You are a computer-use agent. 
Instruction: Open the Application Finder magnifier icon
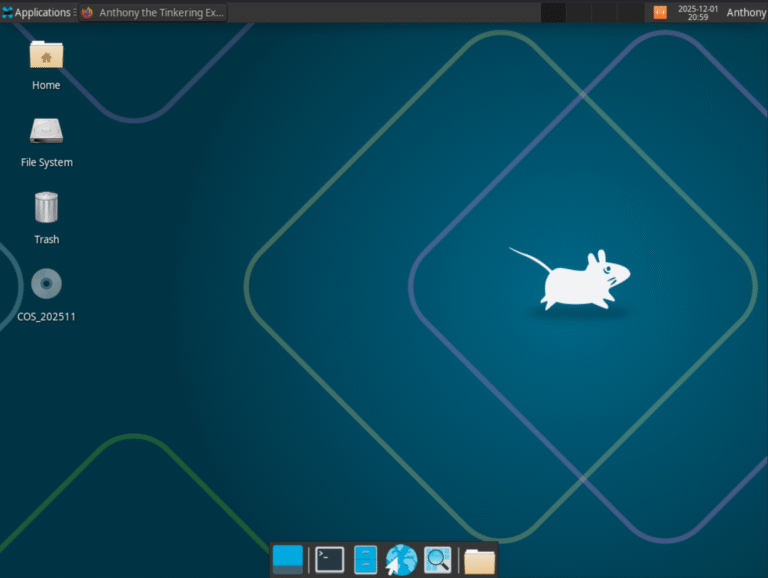pyautogui.click(x=437, y=559)
